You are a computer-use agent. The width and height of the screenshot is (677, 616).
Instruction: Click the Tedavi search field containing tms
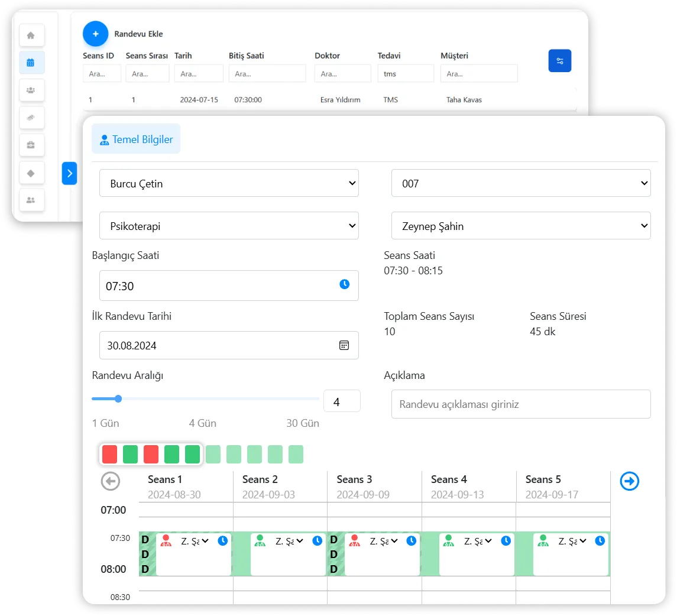pyautogui.click(x=405, y=74)
